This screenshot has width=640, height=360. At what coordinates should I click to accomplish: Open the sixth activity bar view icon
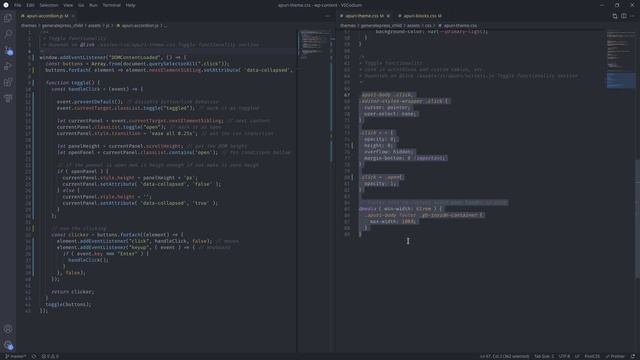[x=8, y=98]
